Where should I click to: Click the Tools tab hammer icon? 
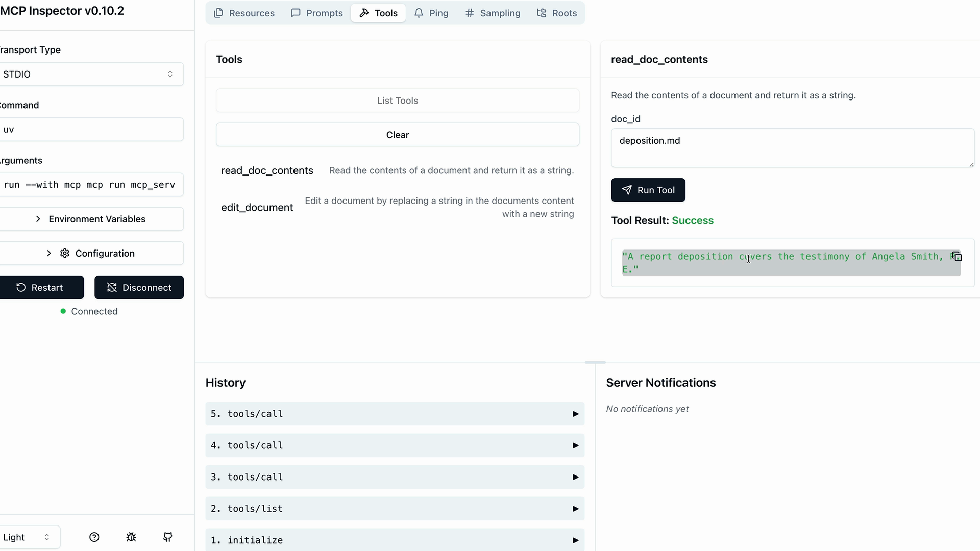click(x=364, y=13)
